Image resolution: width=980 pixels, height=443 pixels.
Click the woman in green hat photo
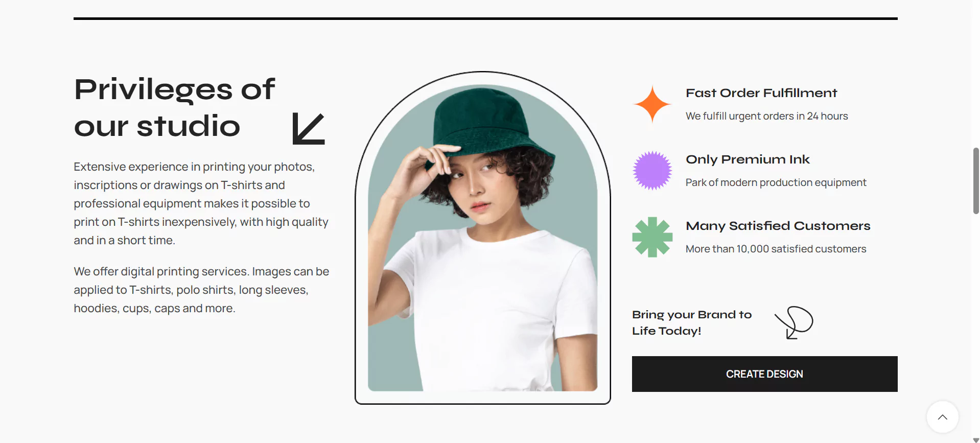tap(483, 238)
